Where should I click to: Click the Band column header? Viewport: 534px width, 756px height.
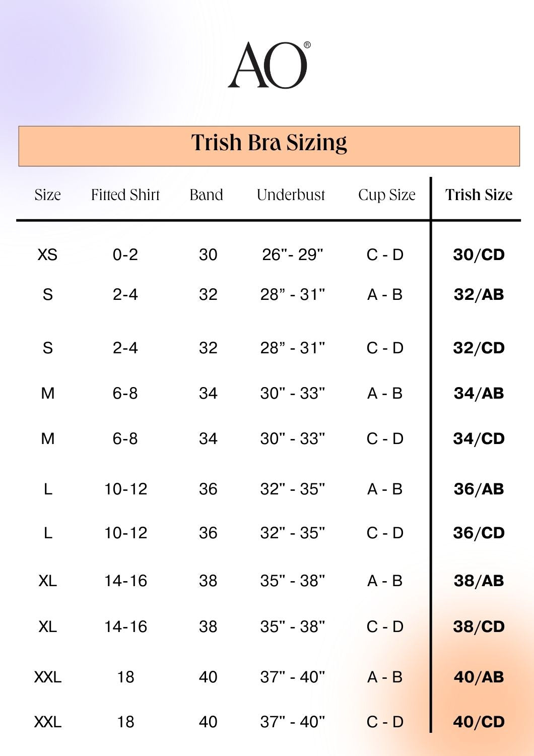click(206, 195)
